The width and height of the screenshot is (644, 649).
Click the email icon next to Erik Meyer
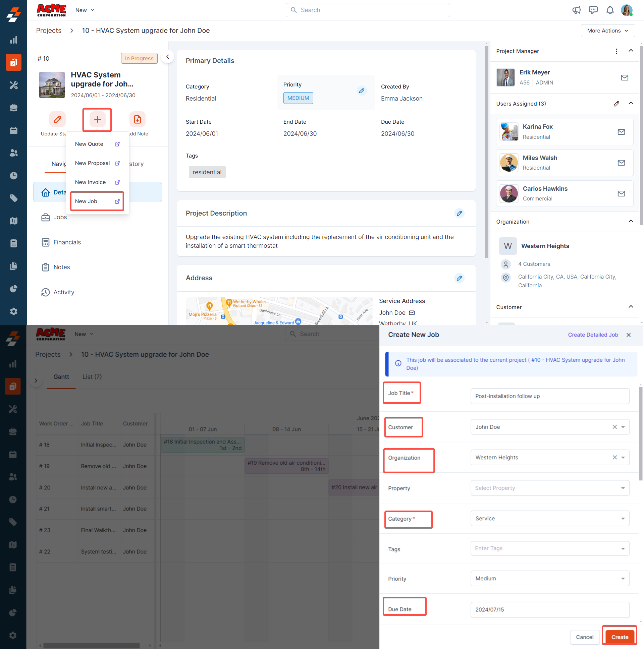pos(624,77)
